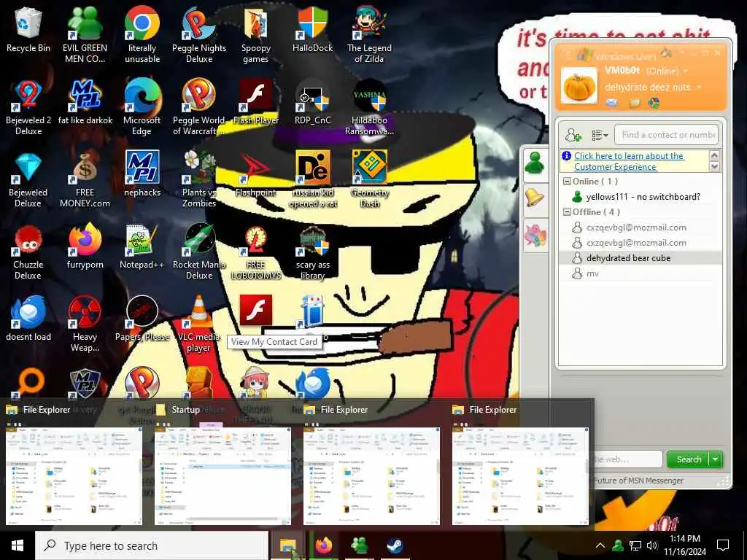Collapse the Online ( 1 ) group

click(x=567, y=182)
